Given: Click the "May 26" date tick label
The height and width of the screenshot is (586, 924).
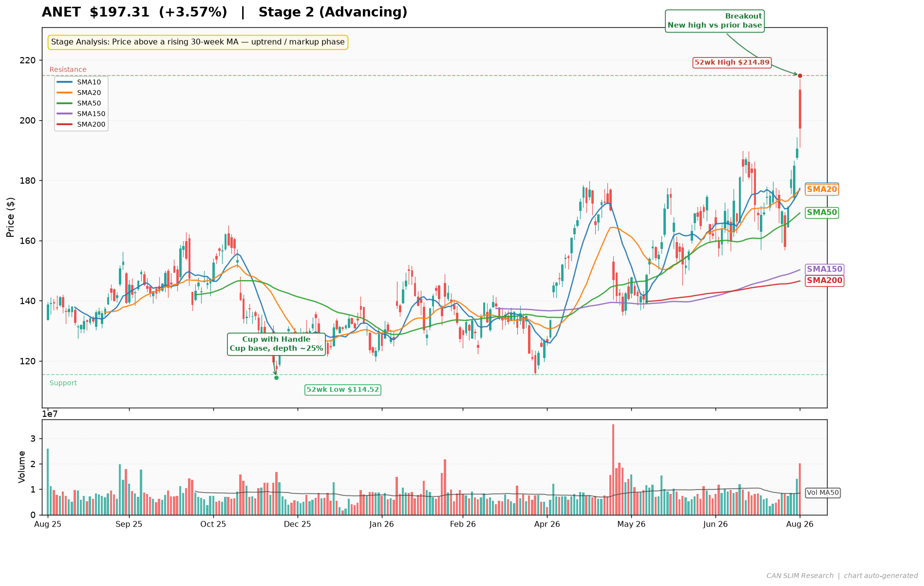Looking at the screenshot, I should [x=631, y=525].
